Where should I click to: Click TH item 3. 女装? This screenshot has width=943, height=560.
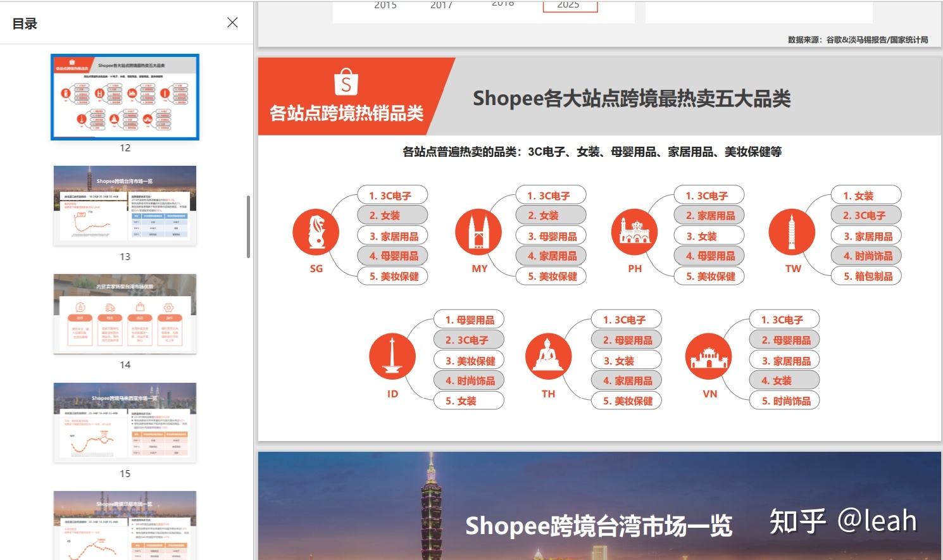(x=627, y=361)
